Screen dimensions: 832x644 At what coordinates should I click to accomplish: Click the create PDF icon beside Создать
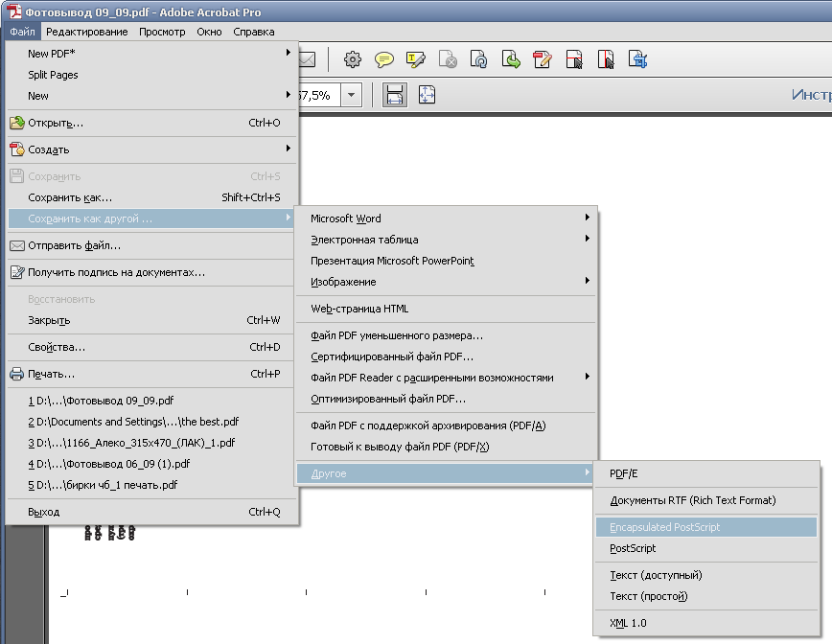click(x=17, y=149)
